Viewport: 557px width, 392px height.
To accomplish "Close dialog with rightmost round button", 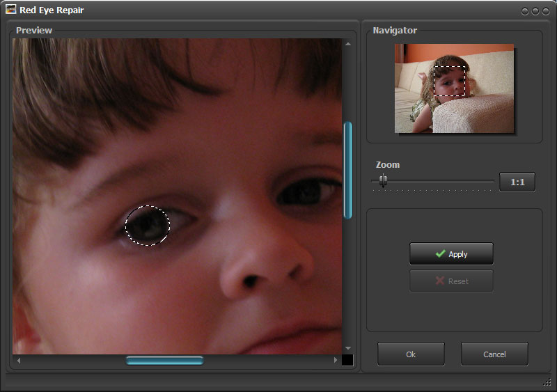I will click(x=546, y=11).
